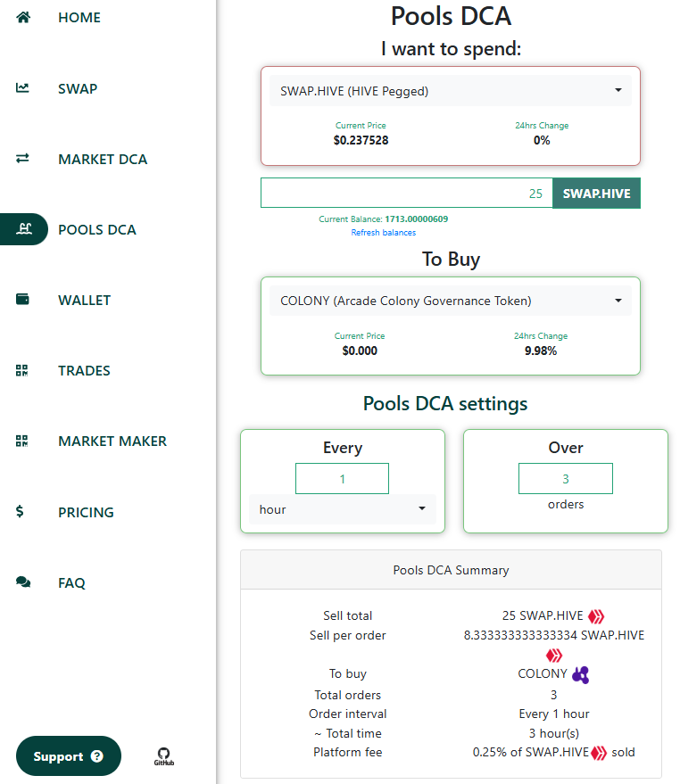Expand the SWAP.HIVE spend token dropdown
Image resolution: width=680 pixels, height=784 pixels.
[451, 91]
